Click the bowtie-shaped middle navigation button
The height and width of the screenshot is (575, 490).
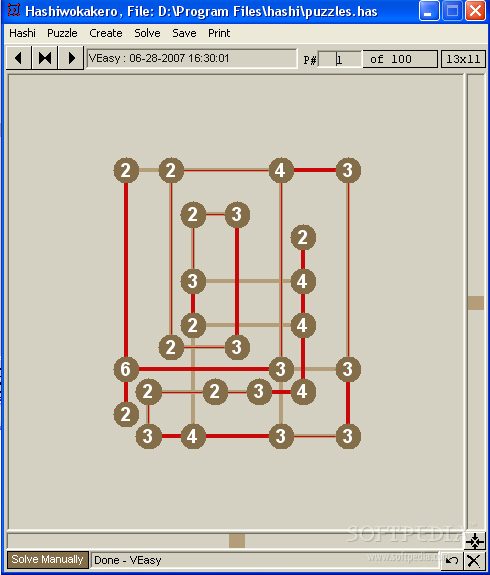[x=45, y=58]
